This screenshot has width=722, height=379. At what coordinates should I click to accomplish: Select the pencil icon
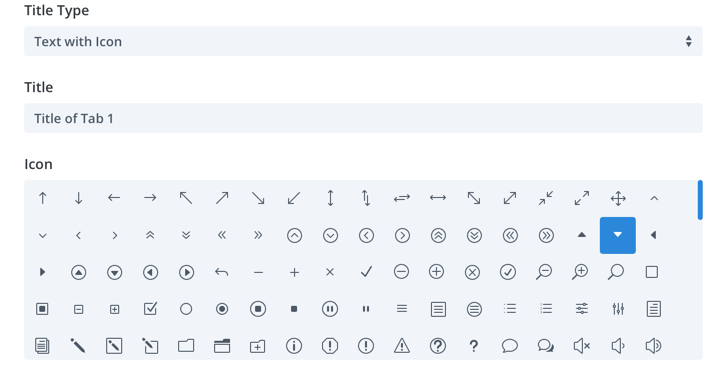pyautogui.click(x=78, y=346)
